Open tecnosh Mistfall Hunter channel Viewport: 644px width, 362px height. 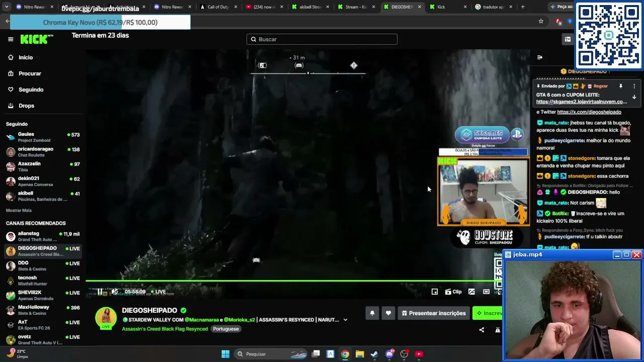click(x=43, y=280)
